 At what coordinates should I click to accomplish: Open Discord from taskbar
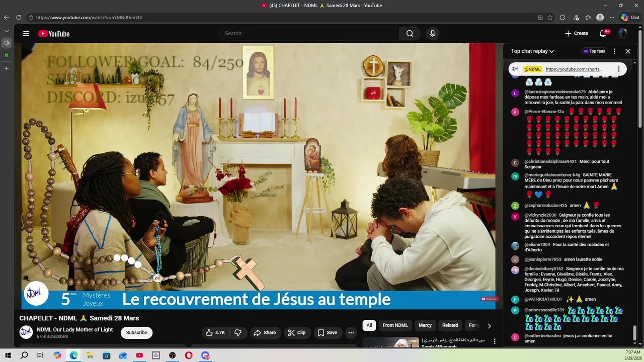click(205, 355)
